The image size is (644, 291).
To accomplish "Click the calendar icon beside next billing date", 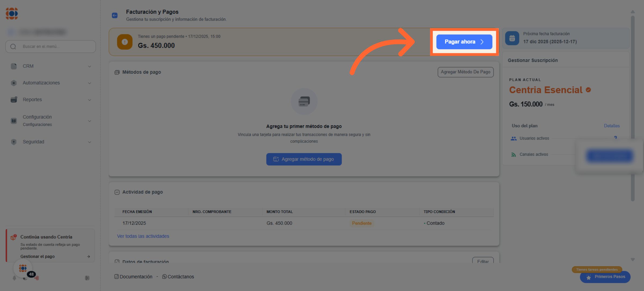I will pyautogui.click(x=512, y=38).
